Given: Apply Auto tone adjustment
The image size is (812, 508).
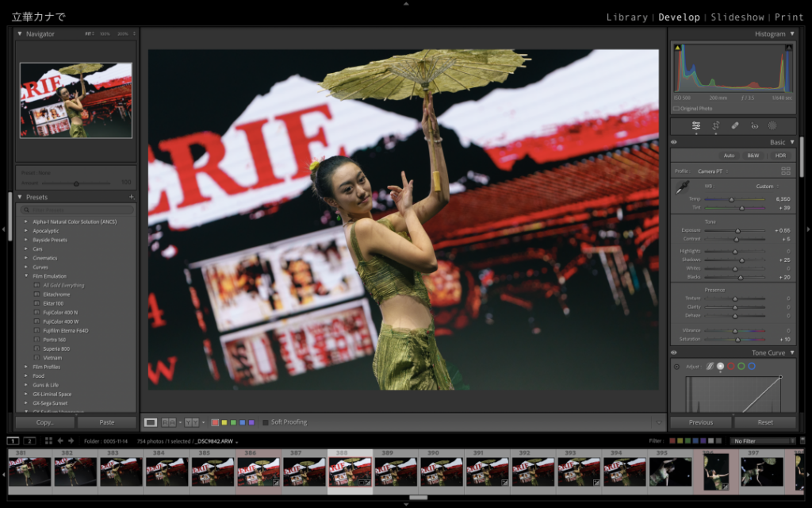Looking at the screenshot, I should pos(730,156).
